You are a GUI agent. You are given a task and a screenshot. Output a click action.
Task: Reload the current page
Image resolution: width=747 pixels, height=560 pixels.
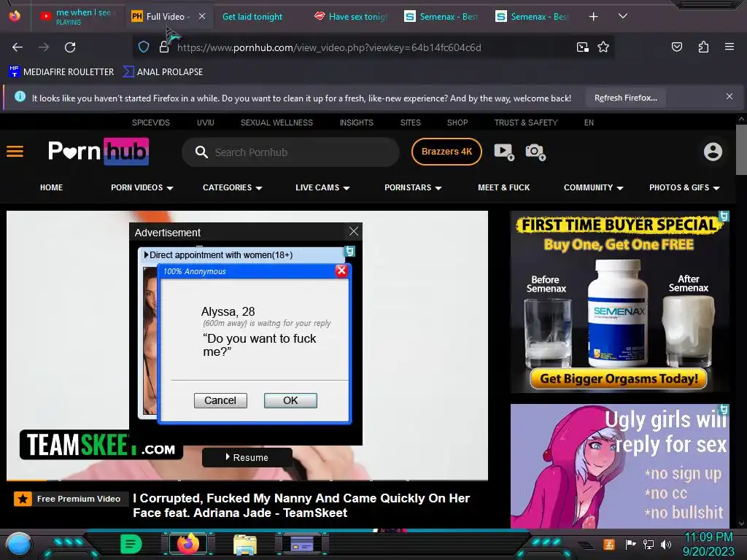pyautogui.click(x=70, y=47)
